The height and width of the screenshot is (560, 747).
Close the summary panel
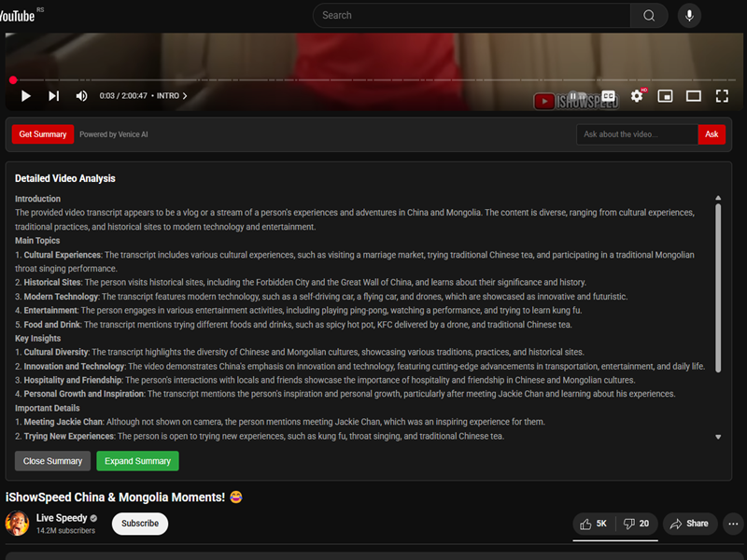coord(52,461)
